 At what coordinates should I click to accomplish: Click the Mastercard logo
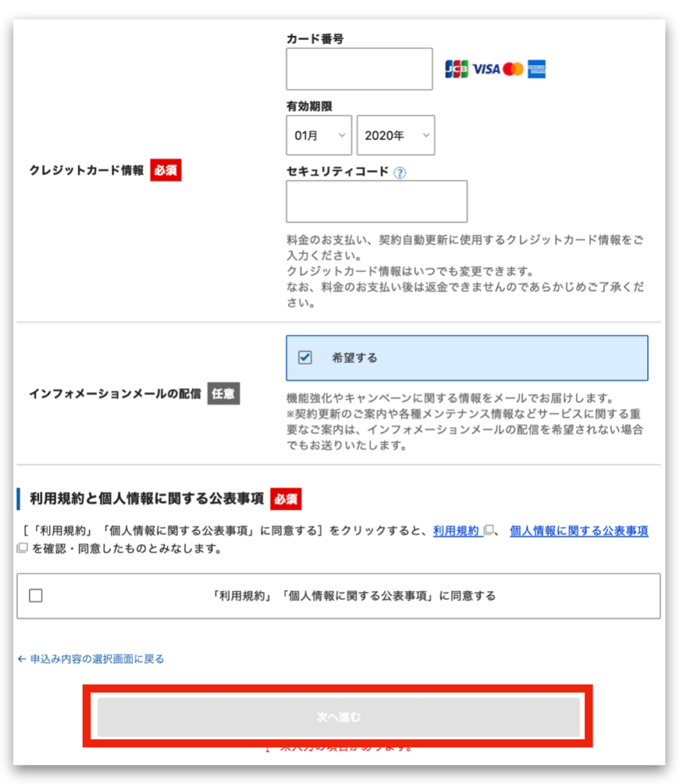point(514,69)
